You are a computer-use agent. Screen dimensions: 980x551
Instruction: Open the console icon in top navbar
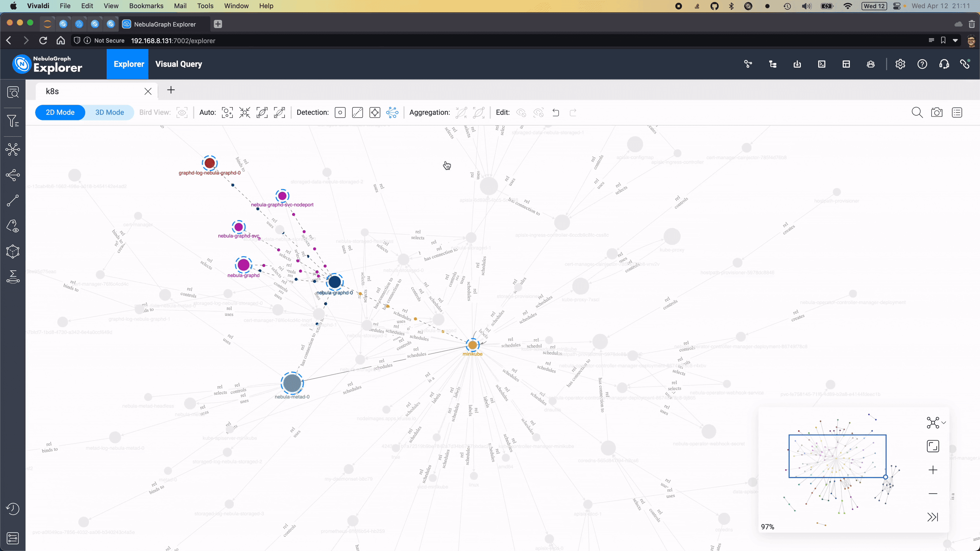coord(822,64)
